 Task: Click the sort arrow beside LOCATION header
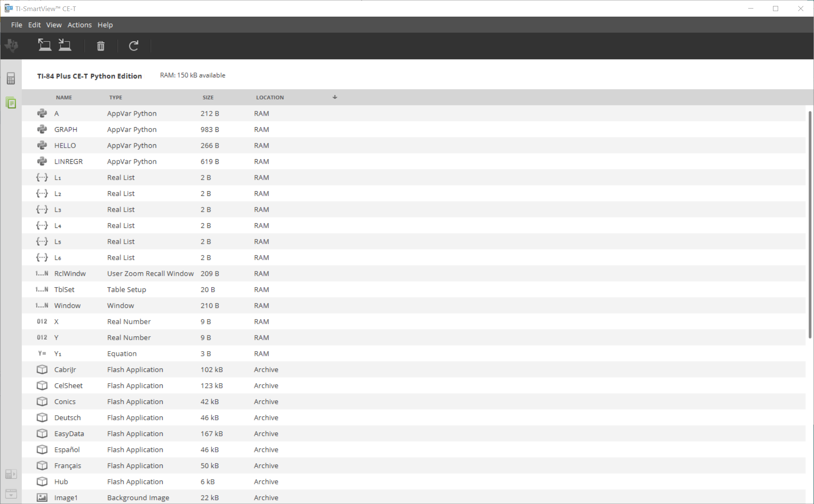(335, 97)
